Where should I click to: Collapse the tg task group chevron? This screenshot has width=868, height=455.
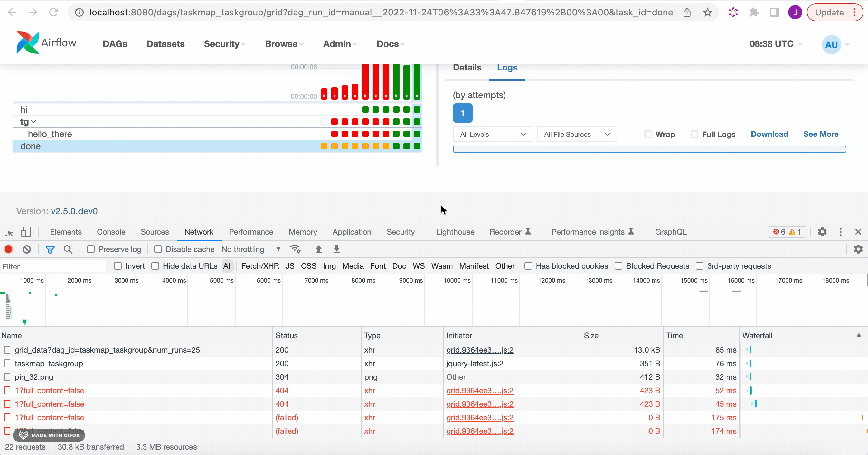(33, 122)
